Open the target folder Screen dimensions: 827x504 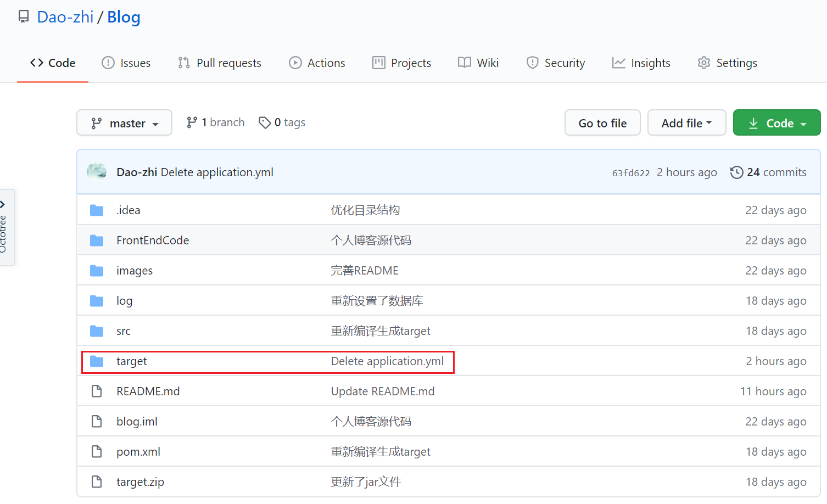(x=132, y=361)
